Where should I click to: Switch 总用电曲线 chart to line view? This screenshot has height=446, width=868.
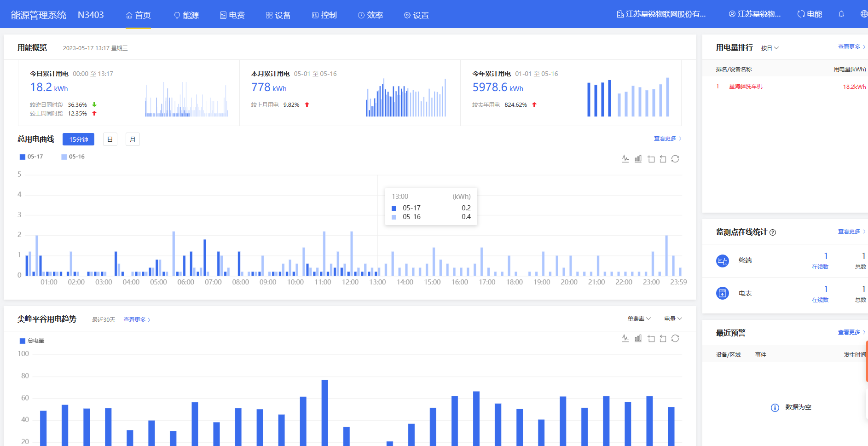click(x=625, y=159)
